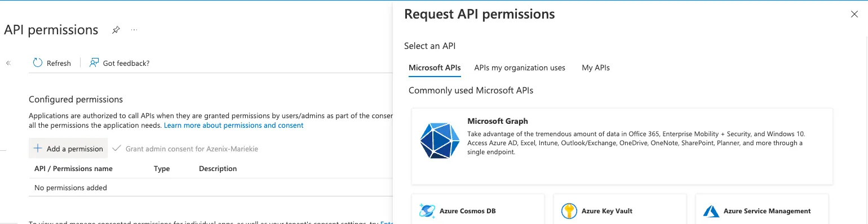Close the Request API permissions panel
Image resolution: width=868 pixels, height=224 pixels.
coord(854,15)
